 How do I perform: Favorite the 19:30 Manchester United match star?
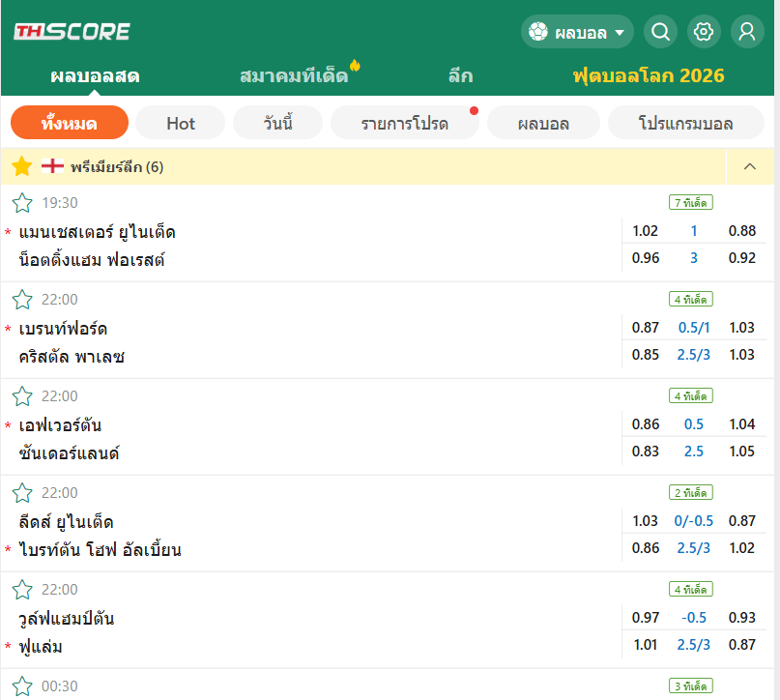tap(22, 203)
